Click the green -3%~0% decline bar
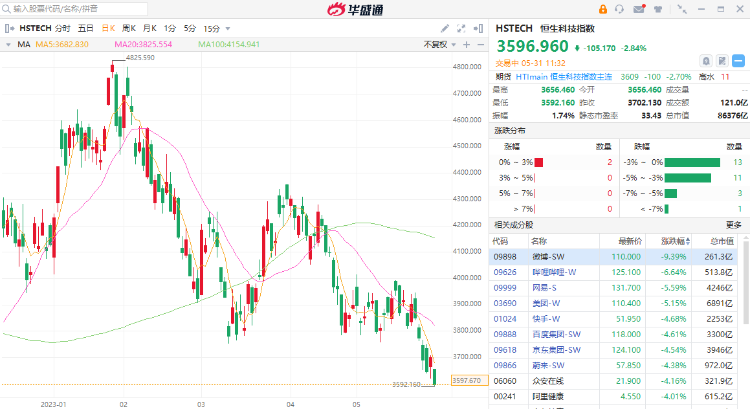This screenshot has height=409, width=750. click(x=692, y=163)
